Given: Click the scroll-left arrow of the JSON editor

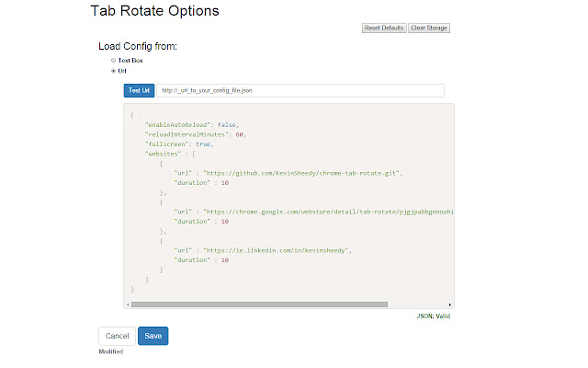Looking at the screenshot, I should 127,304.
